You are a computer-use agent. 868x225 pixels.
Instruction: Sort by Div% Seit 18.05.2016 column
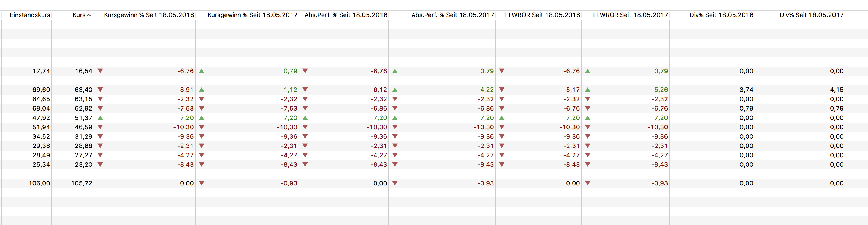(x=721, y=15)
